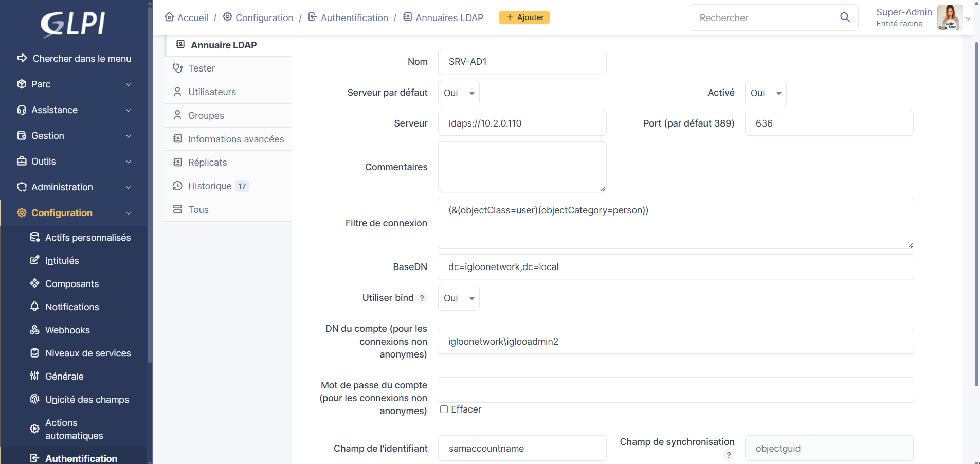This screenshot has height=464, width=980.
Task: Click the Commentaires text area
Action: pyautogui.click(x=522, y=167)
